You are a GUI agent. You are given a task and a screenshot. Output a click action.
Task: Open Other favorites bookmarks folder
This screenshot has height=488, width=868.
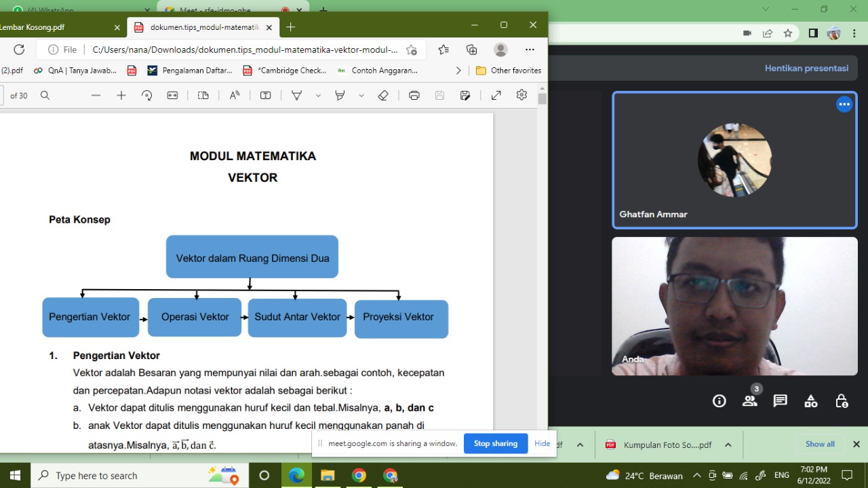(x=509, y=71)
